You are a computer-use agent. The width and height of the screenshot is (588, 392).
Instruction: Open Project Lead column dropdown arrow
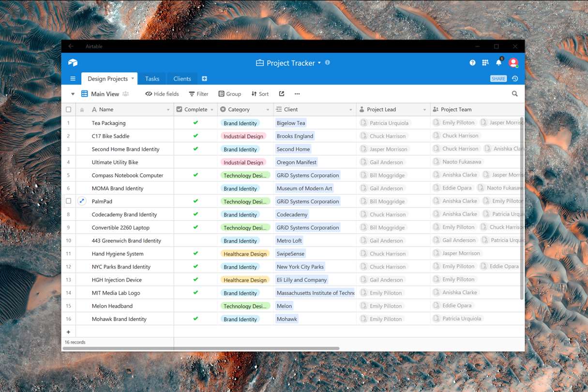[424, 110]
